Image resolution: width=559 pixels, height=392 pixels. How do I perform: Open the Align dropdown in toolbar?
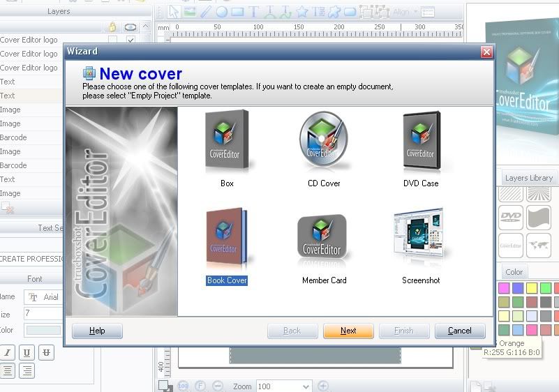point(405,13)
